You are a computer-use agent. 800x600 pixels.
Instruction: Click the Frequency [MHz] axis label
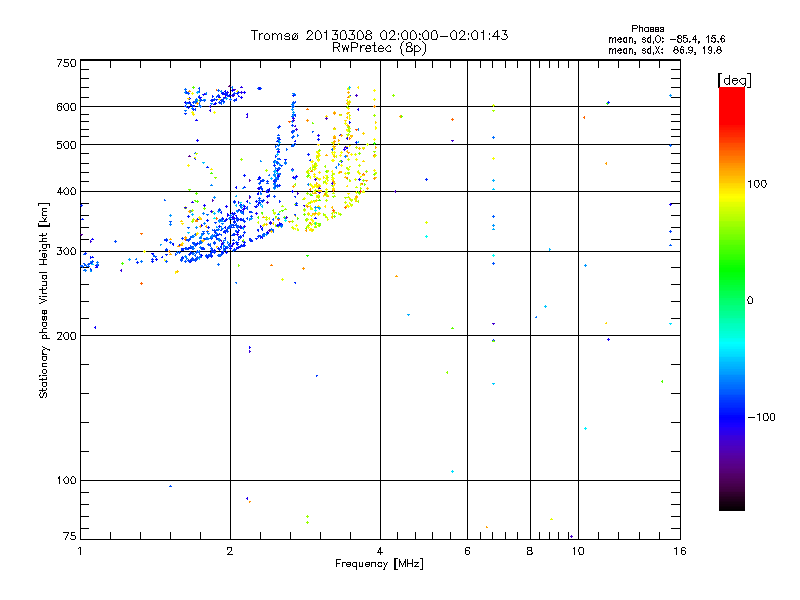[379, 564]
